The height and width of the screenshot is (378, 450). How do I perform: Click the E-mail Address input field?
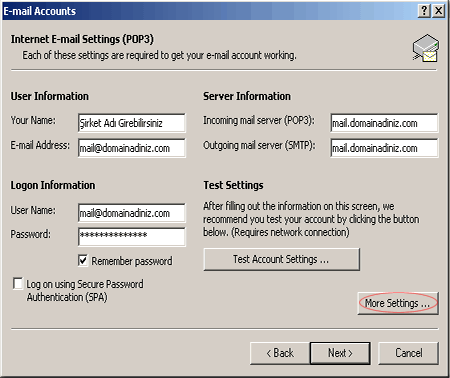coord(132,148)
